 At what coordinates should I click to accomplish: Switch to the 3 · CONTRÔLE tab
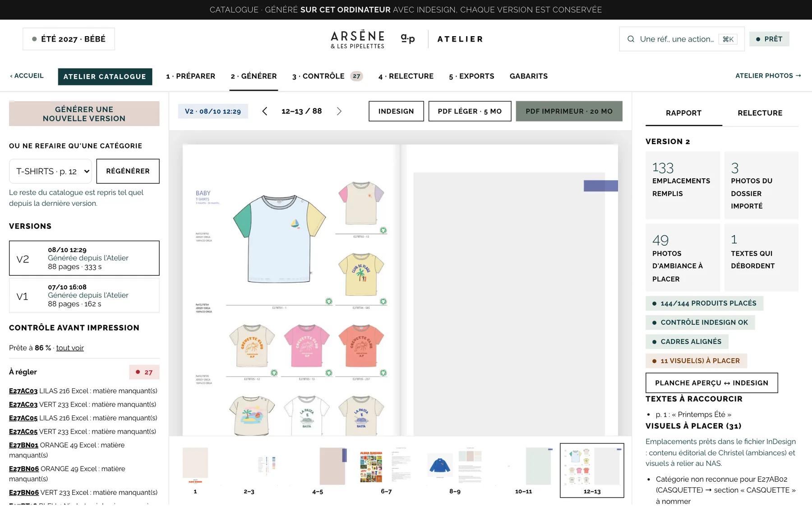click(327, 76)
